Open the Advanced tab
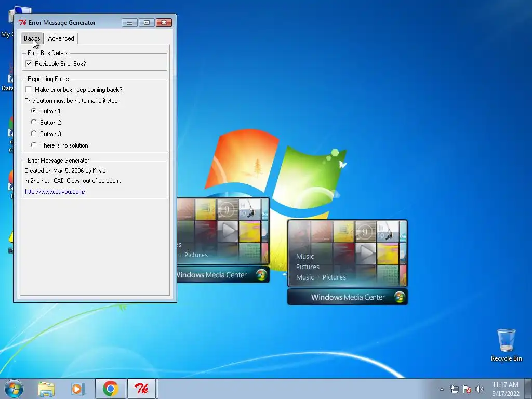This screenshot has height=399, width=532. click(x=61, y=38)
